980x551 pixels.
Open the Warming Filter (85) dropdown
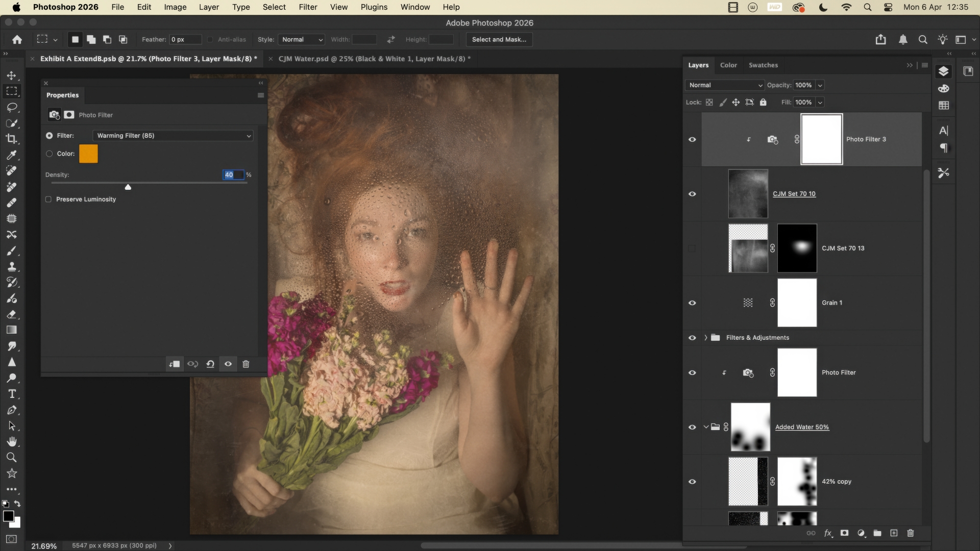click(x=173, y=136)
